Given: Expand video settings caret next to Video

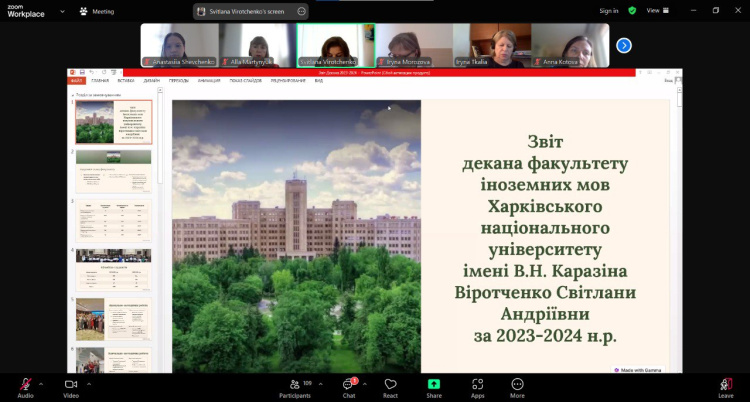Looking at the screenshot, I should [88, 384].
